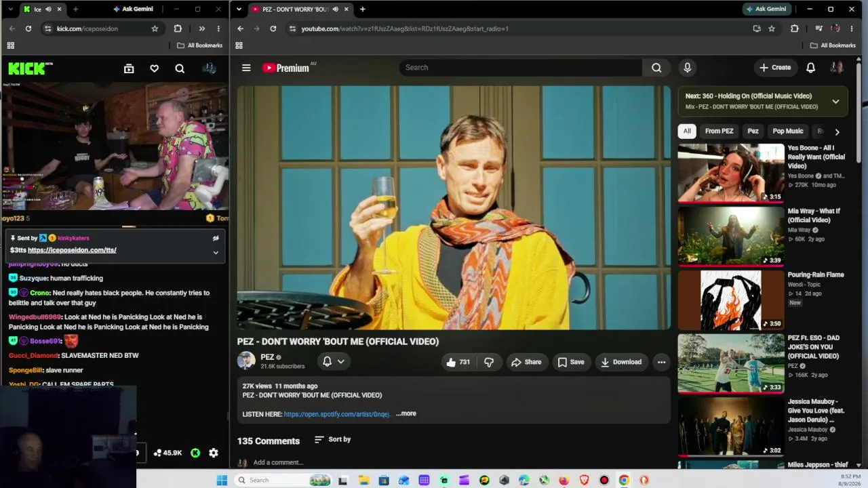This screenshot has height=488, width=868.
Task: Open YouTube guide hamburger menu
Action: pyautogui.click(x=246, y=68)
